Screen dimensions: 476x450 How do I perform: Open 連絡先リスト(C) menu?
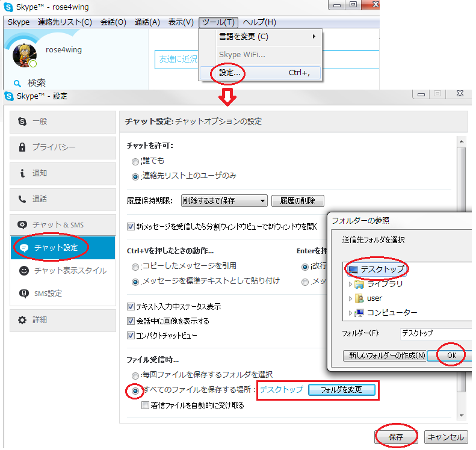(x=64, y=22)
